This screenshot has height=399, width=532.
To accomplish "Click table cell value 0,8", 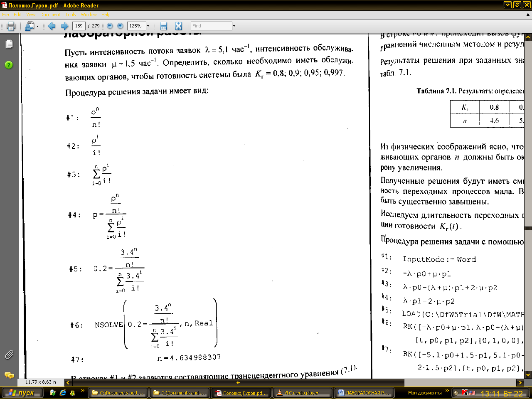I will tap(494, 107).
